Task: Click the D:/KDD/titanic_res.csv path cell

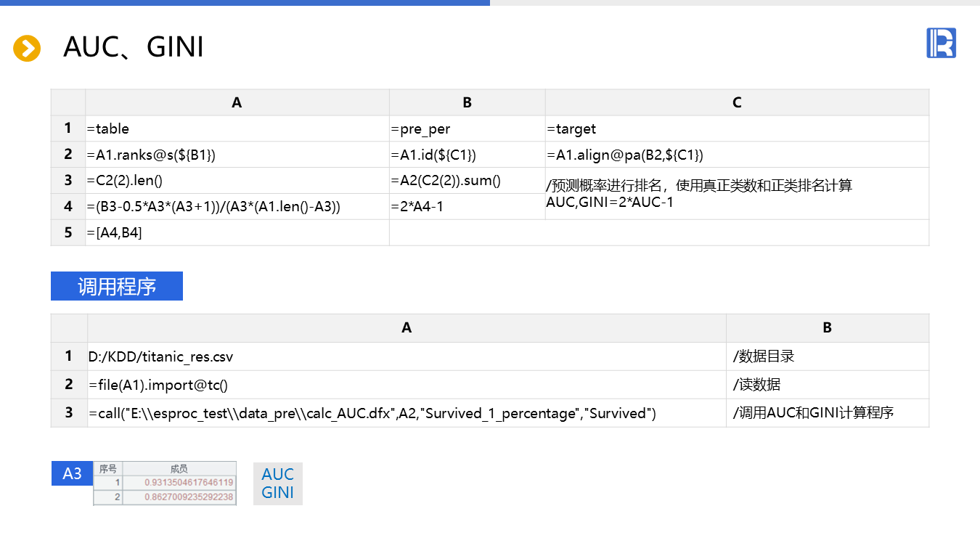Action: coord(407,356)
